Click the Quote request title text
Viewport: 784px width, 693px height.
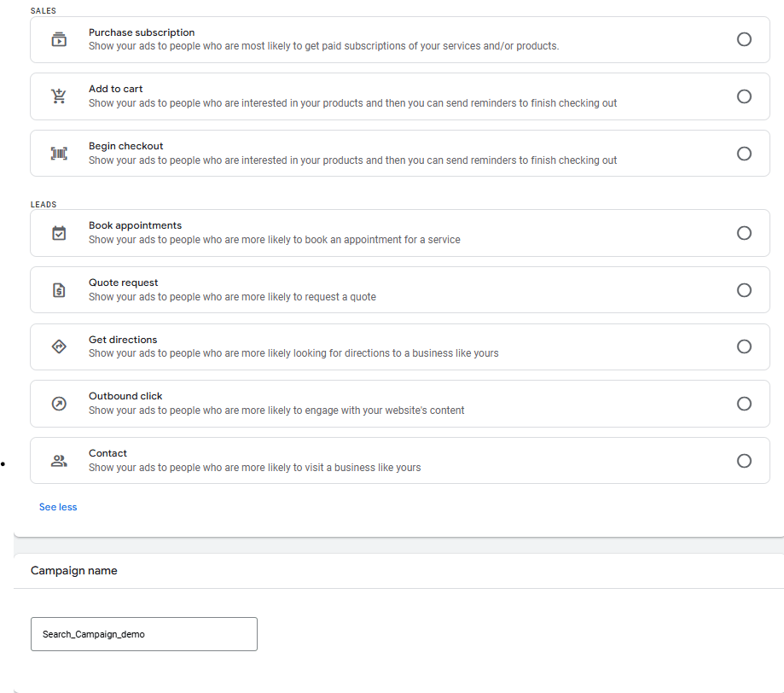[x=123, y=282]
